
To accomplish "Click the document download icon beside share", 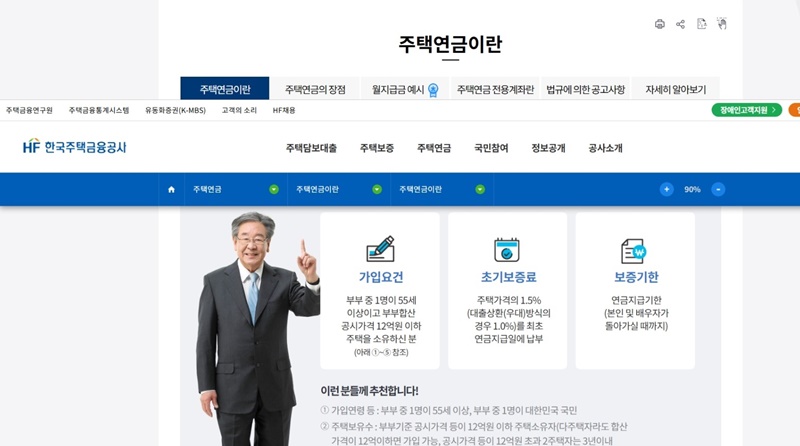I will 701,24.
